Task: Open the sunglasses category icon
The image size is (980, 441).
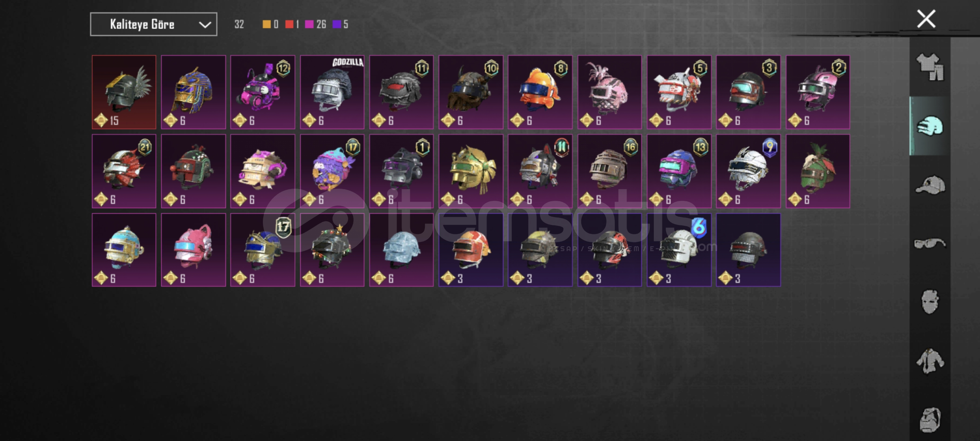Action: [x=930, y=244]
